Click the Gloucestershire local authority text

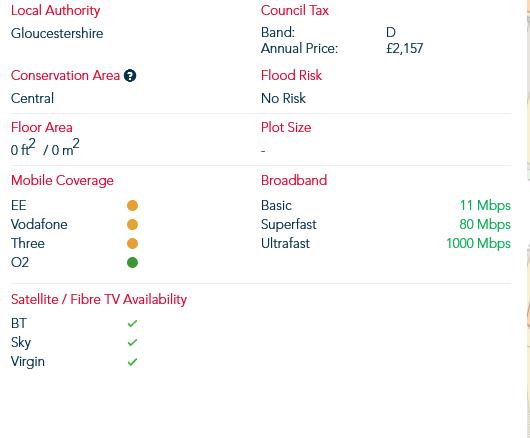pyautogui.click(x=57, y=33)
